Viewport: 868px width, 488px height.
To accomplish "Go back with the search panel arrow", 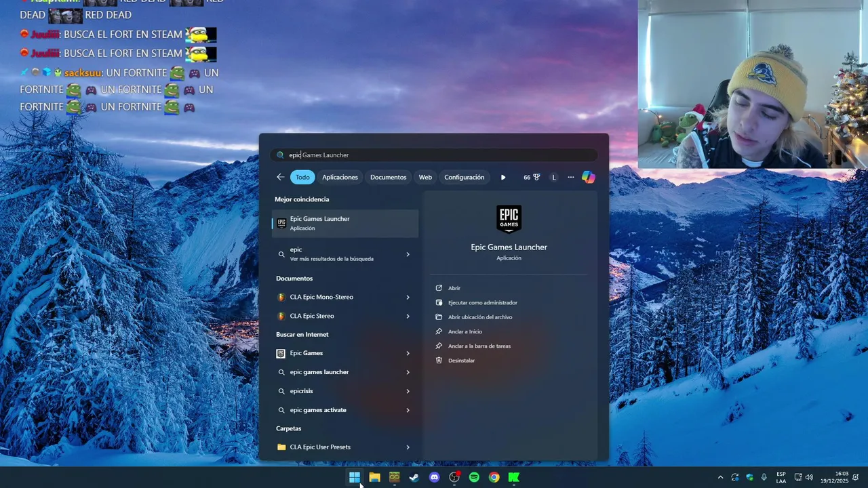I will coord(281,177).
